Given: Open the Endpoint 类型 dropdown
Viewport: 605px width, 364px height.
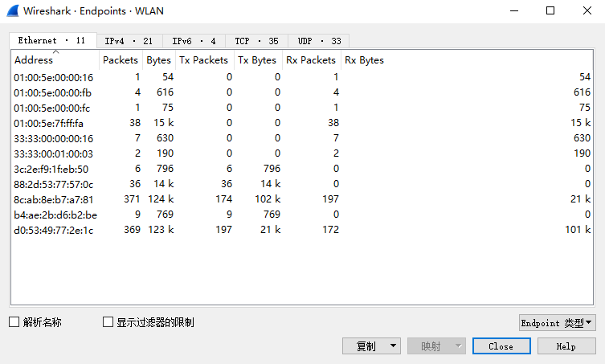Looking at the screenshot, I should click(x=557, y=323).
